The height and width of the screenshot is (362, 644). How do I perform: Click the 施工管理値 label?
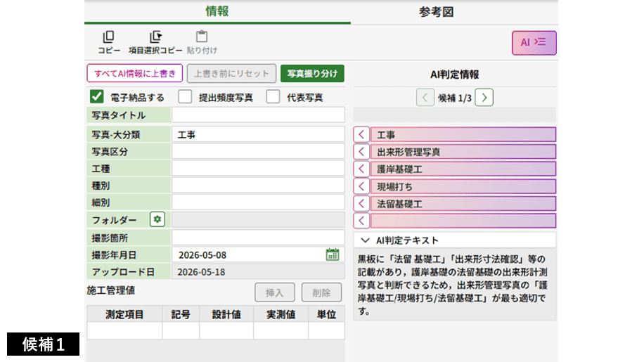coord(111,290)
